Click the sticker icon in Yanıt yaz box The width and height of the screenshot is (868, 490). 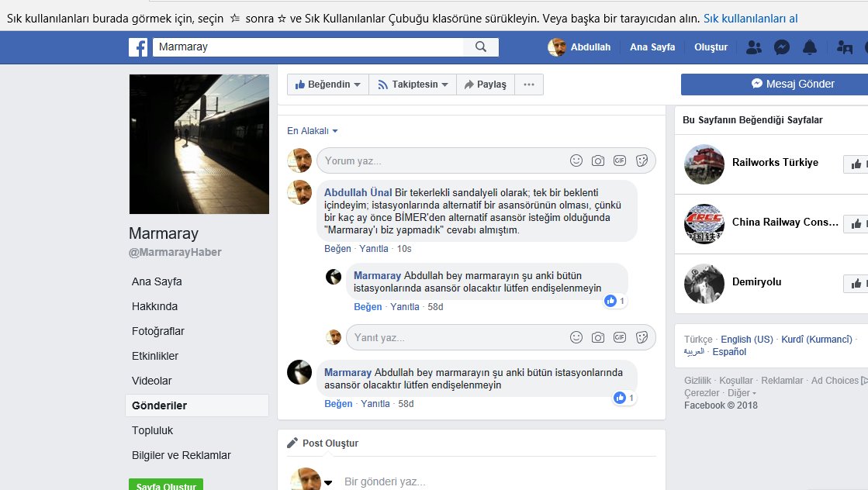(641, 337)
